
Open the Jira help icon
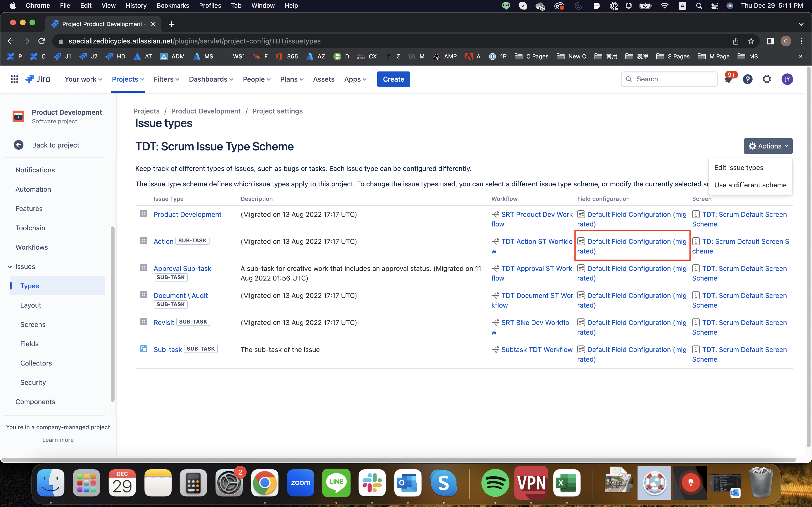coord(748,79)
